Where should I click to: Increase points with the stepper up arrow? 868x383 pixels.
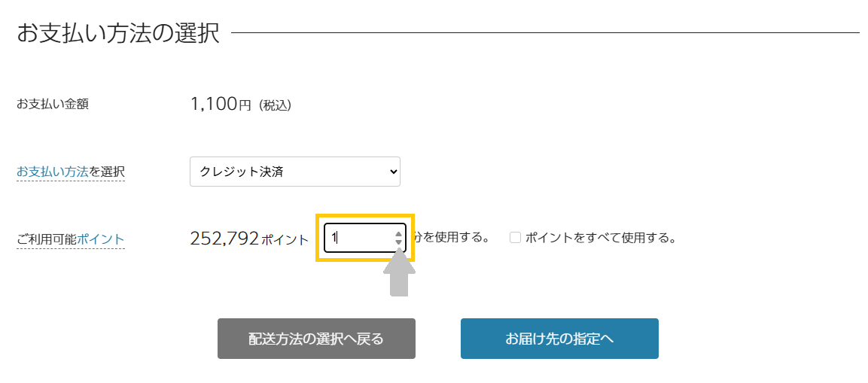[398, 233]
